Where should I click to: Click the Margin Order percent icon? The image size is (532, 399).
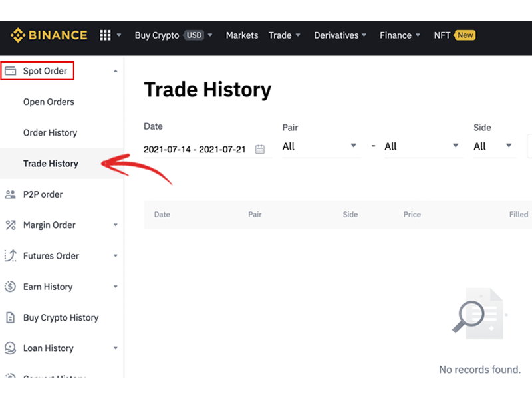point(11,225)
